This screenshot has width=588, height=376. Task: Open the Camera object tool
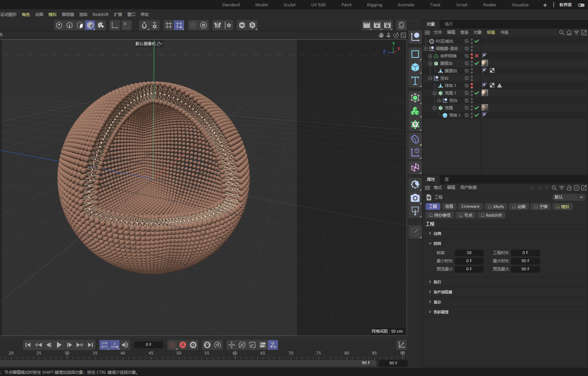415,198
